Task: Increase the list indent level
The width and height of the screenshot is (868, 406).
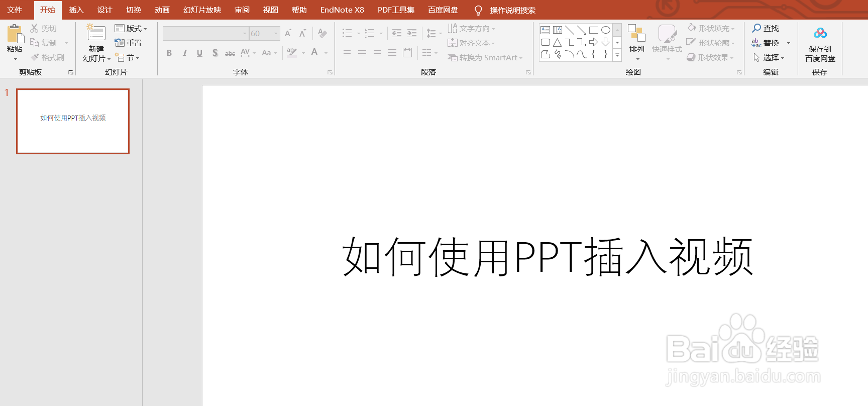Action: pyautogui.click(x=411, y=33)
